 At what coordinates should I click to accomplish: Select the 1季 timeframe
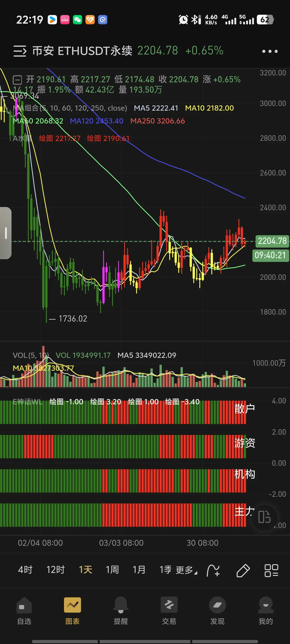[165, 570]
